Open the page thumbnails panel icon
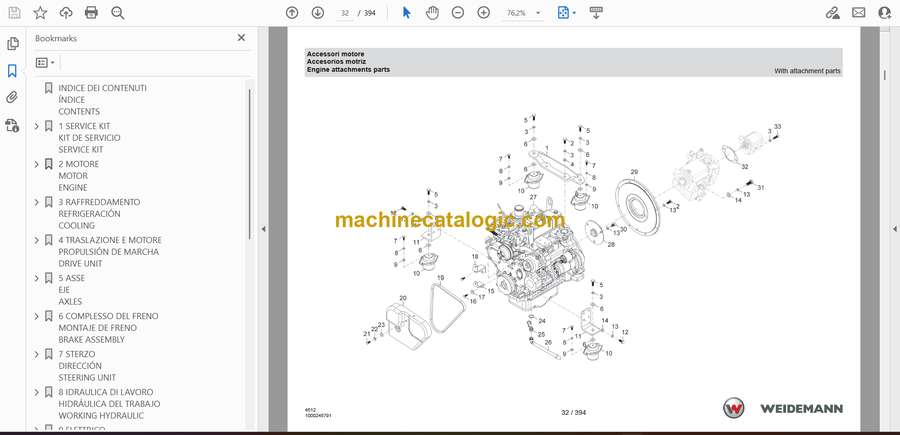Screen dimensions: 900x435 (12, 44)
